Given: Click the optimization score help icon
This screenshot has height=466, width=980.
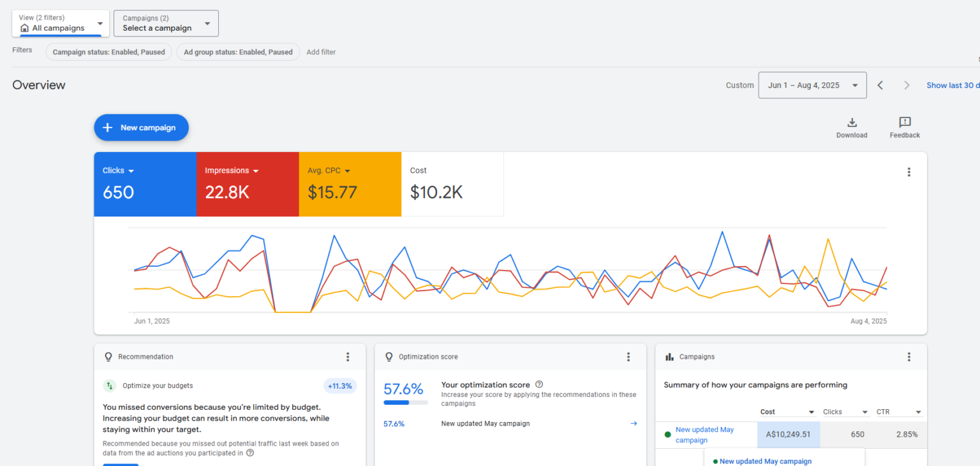Looking at the screenshot, I should [x=539, y=384].
